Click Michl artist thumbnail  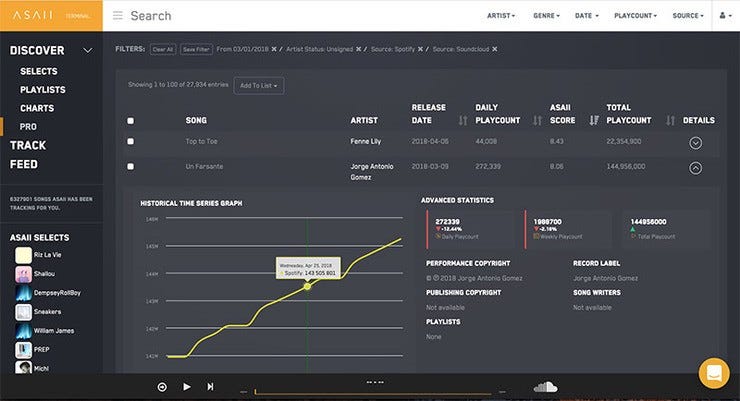24,367
